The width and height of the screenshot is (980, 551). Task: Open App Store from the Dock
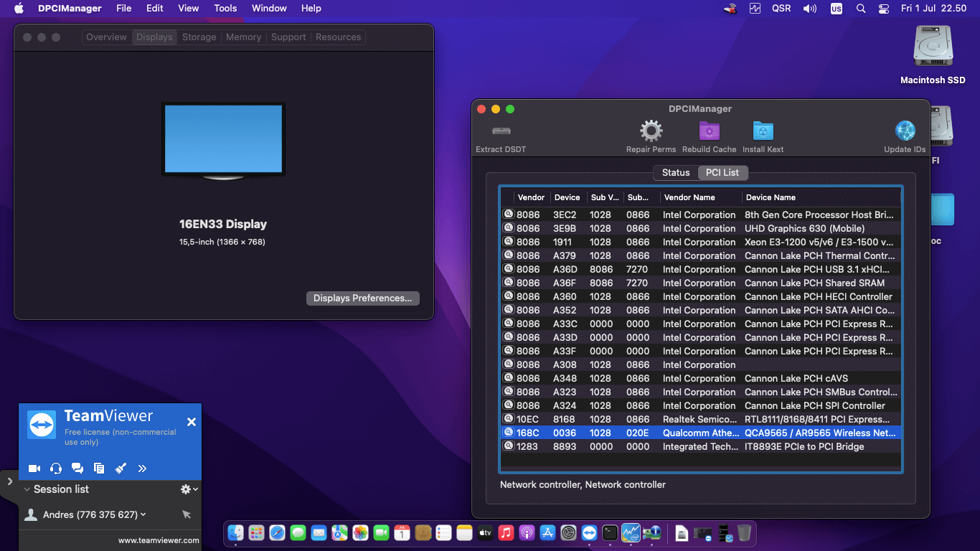(547, 532)
